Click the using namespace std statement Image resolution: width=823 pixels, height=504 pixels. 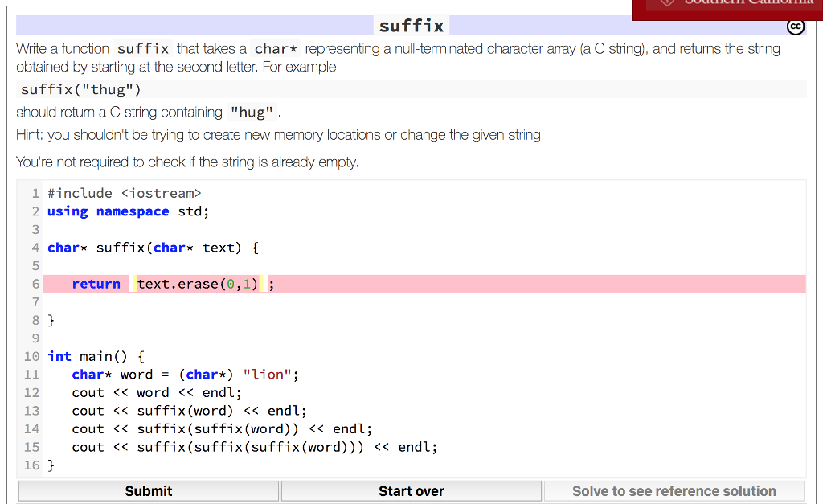point(126,211)
